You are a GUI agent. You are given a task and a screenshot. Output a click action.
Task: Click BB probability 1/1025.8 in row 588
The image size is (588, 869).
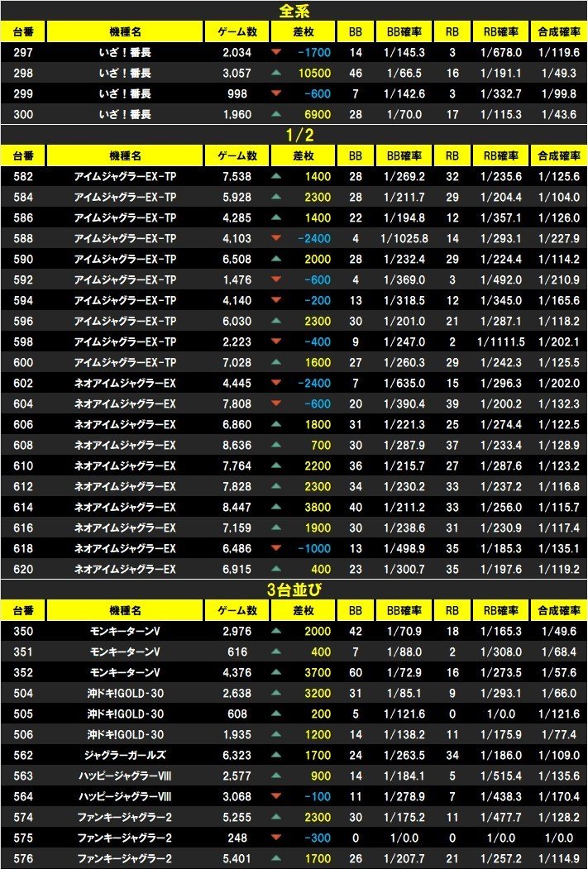point(404,239)
